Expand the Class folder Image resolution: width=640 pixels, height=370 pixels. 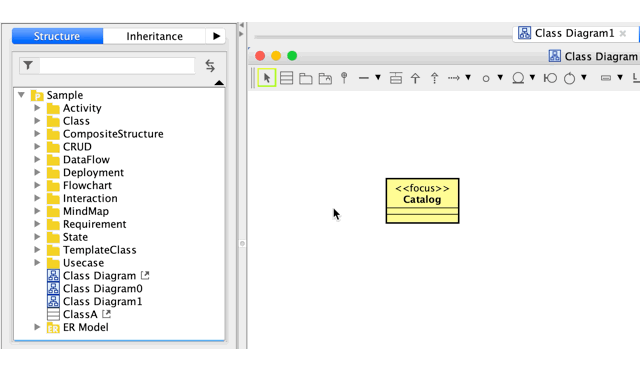click(37, 121)
